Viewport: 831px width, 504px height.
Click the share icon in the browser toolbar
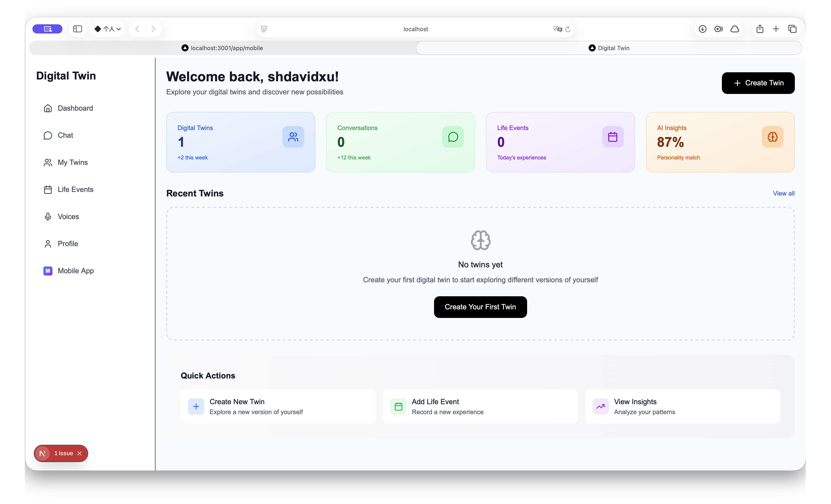(760, 29)
